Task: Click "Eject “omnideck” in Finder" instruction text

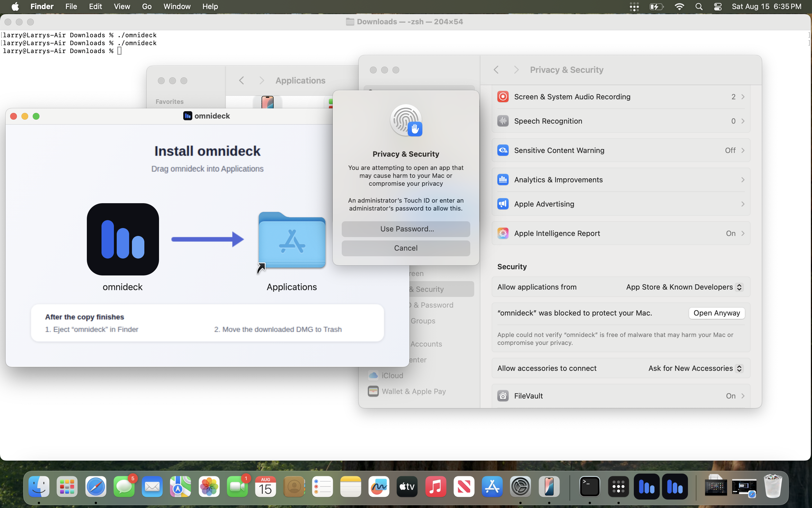Action: pos(92,329)
